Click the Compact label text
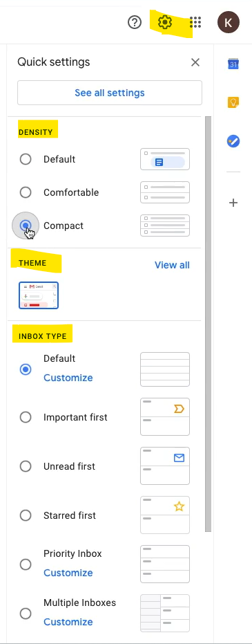The width and height of the screenshot is (252, 644). pos(64,226)
